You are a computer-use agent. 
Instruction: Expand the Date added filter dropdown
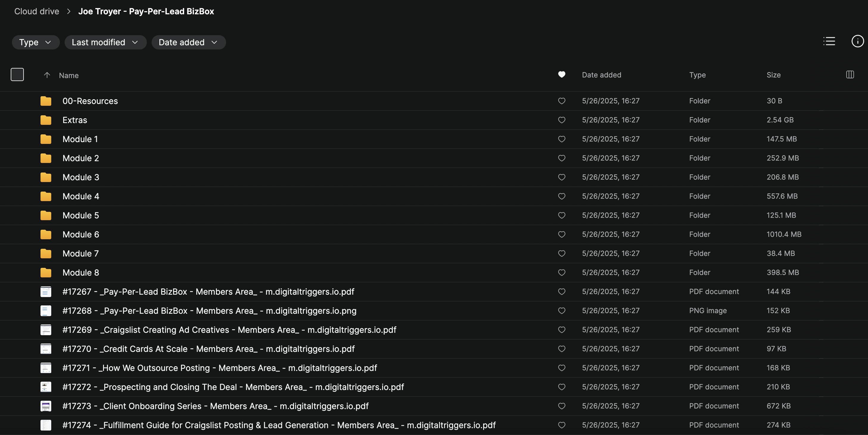point(188,42)
